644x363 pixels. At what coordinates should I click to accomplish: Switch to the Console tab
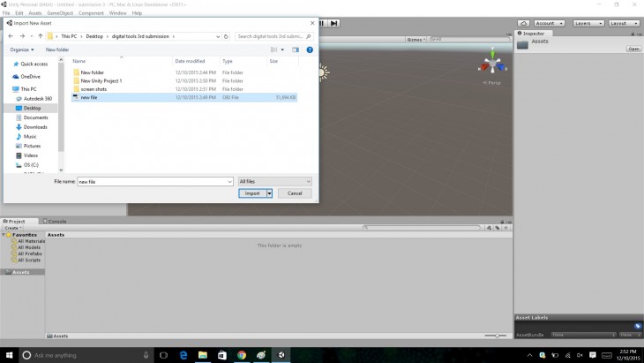coord(56,221)
